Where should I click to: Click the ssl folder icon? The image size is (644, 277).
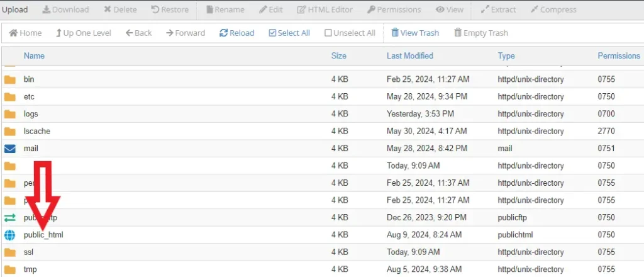point(9,252)
